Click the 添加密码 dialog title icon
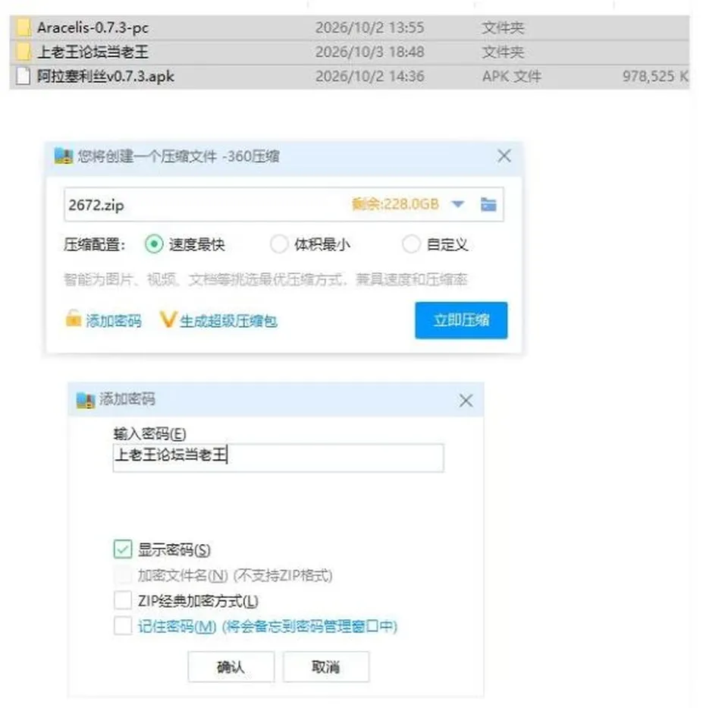728x708 pixels. [x=86, y=400]
